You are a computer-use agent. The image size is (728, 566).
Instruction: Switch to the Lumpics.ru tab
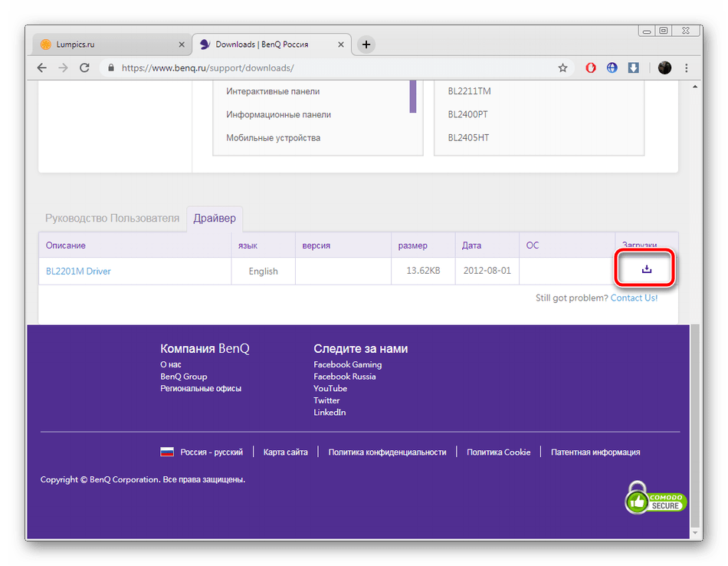tap(107, 44)
